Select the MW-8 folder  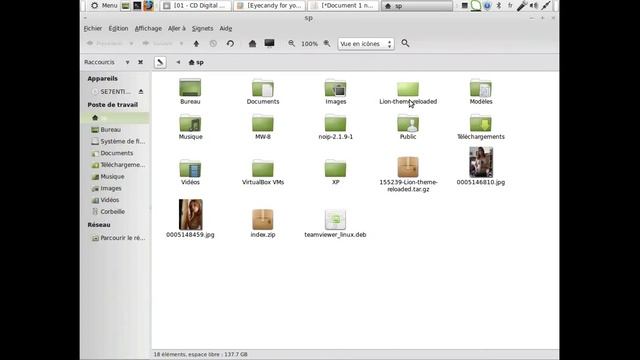tap(263, 123)
